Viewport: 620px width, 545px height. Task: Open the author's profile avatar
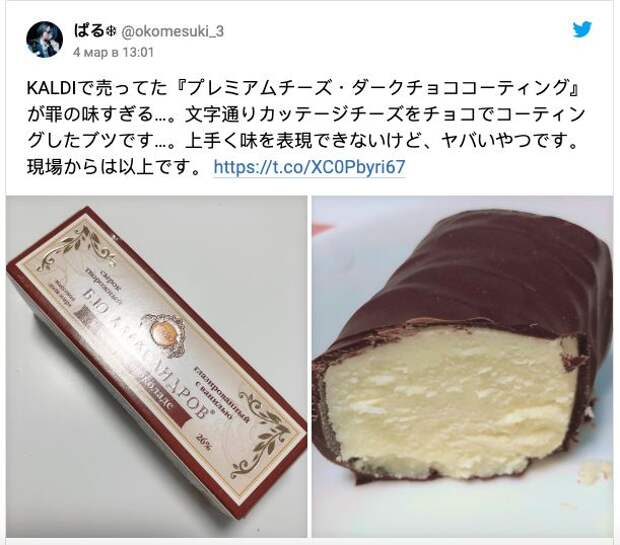click(x=45, y=40)
